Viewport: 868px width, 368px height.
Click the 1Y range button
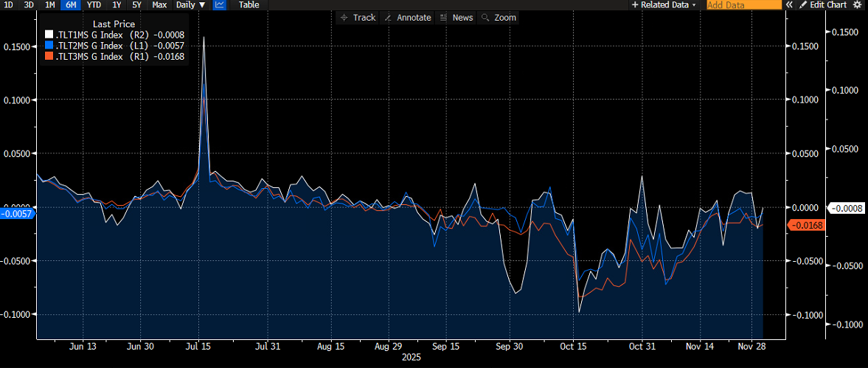pyautogui.click(x=117, y=4)
